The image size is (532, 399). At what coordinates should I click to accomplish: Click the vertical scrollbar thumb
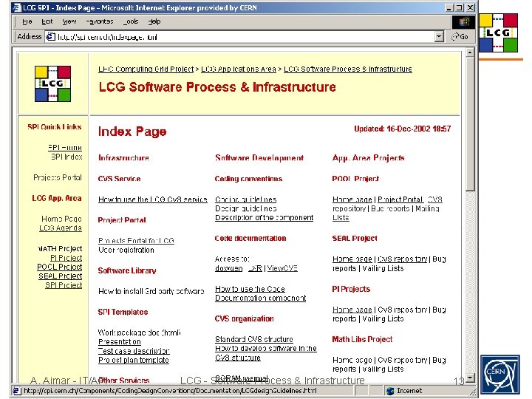[470, 124]
